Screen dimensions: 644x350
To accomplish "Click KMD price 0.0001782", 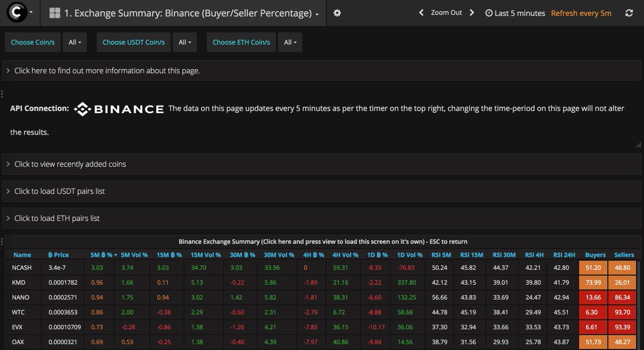I will click(62, 282).
